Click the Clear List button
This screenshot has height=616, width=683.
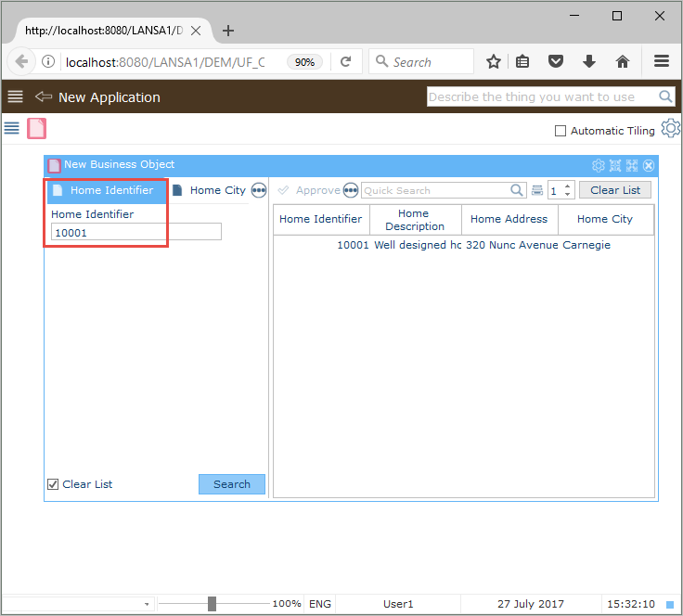(615, 190)
